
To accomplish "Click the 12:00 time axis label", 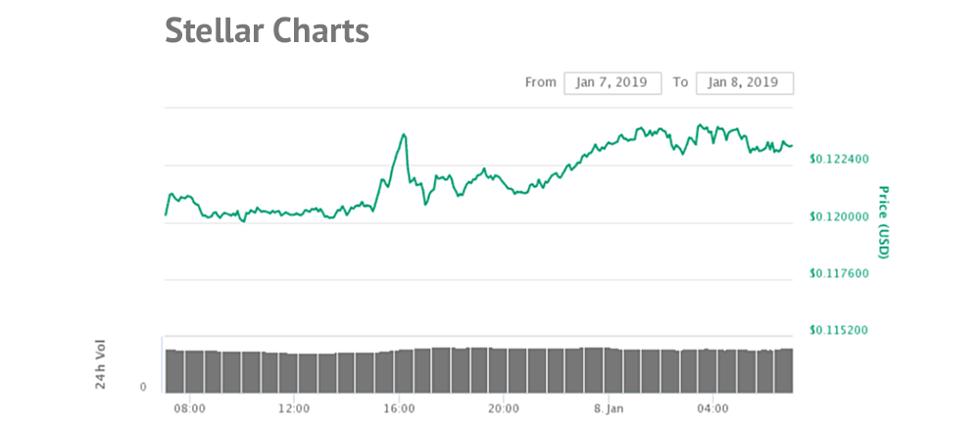I will [294, 407].
